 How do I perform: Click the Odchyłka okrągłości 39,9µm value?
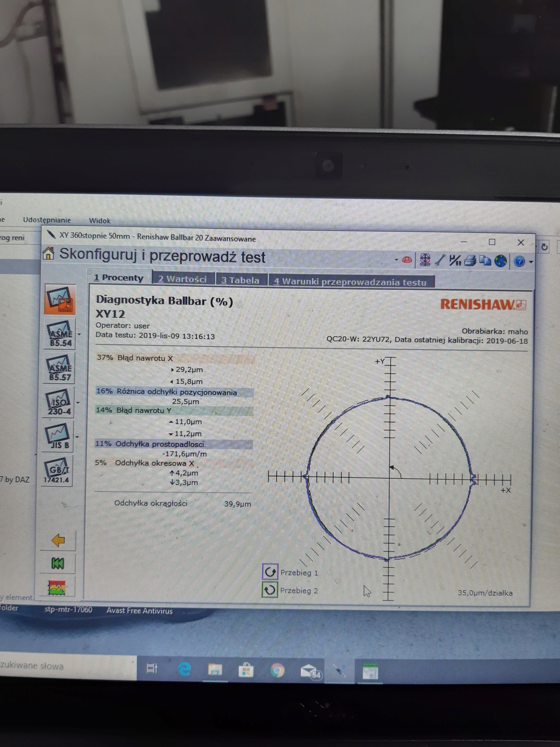(x=237, y=504)
